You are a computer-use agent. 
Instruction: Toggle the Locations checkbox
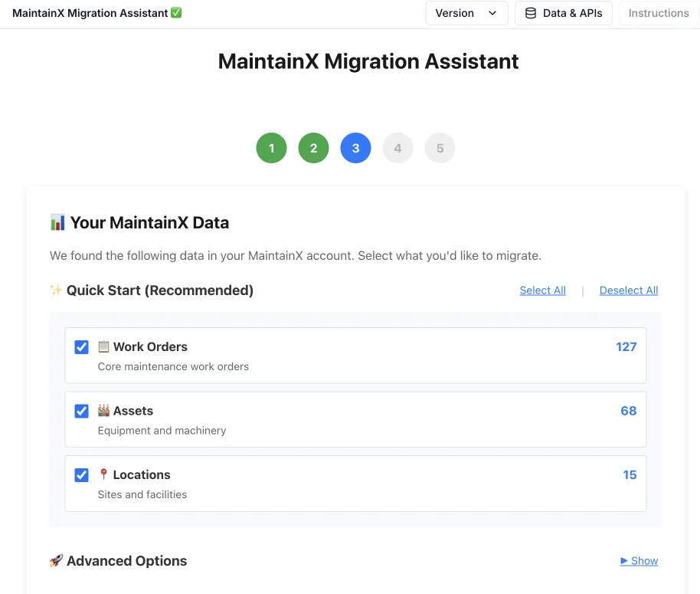[81, 475]
